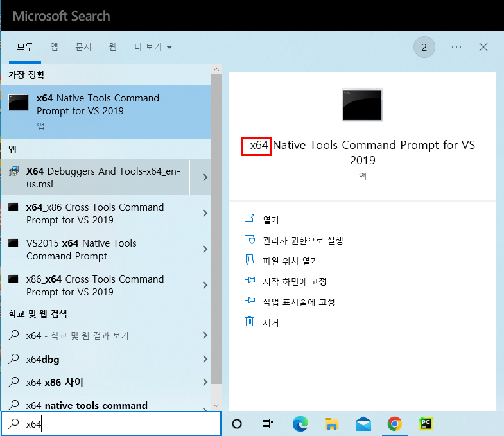Expand the x64dbg suggestion arrow
Image resolution: width=504 pixels, height=436 pixels.
(x=205, y=359)
